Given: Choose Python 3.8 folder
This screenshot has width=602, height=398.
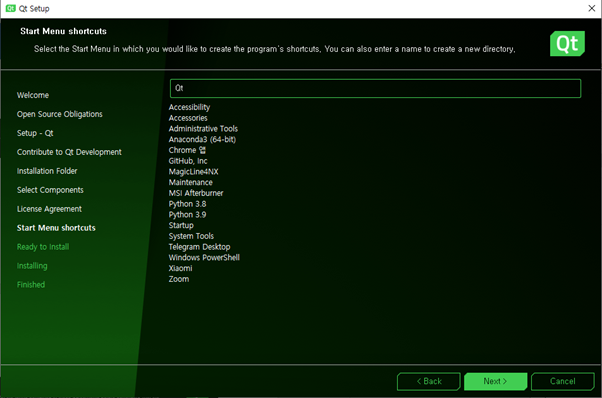Looking at the screenshot, I should click(187, 204).
